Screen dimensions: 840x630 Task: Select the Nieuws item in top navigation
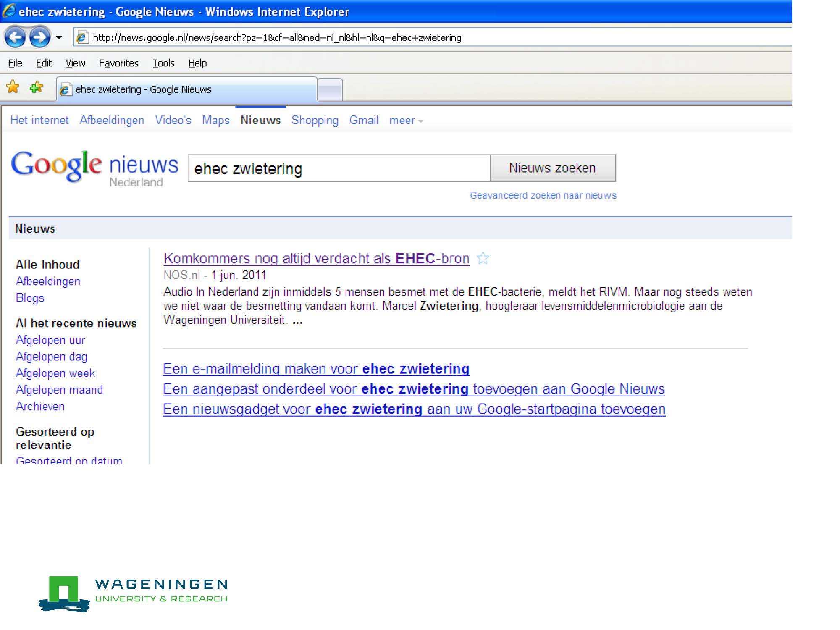point(261,121)
